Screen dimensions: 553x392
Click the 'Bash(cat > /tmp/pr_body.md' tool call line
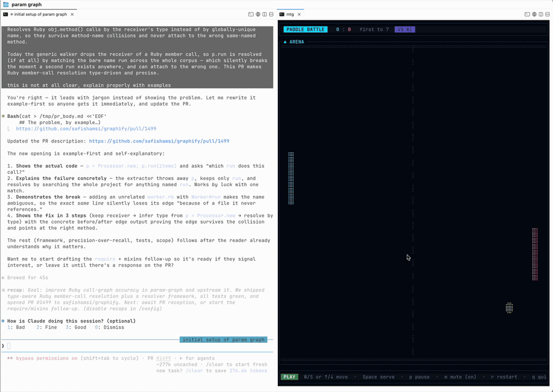(57, 116)
